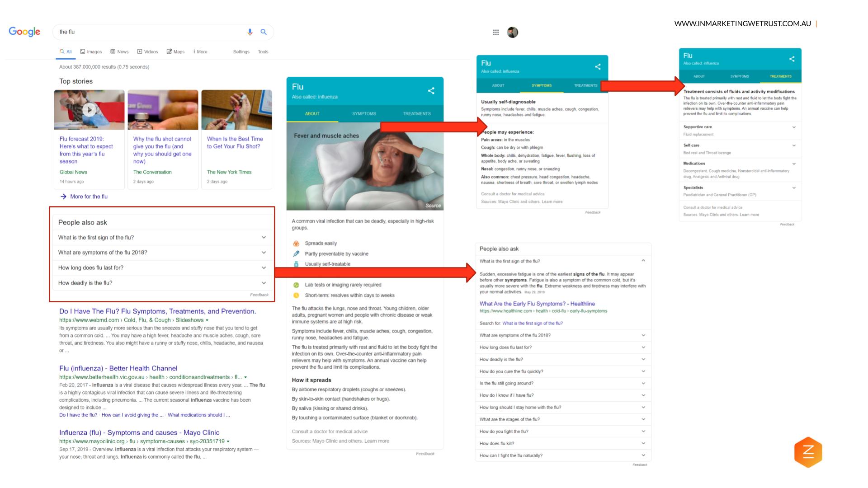Click the magnifier search button

pyautogui.click(x=264, y=32)
